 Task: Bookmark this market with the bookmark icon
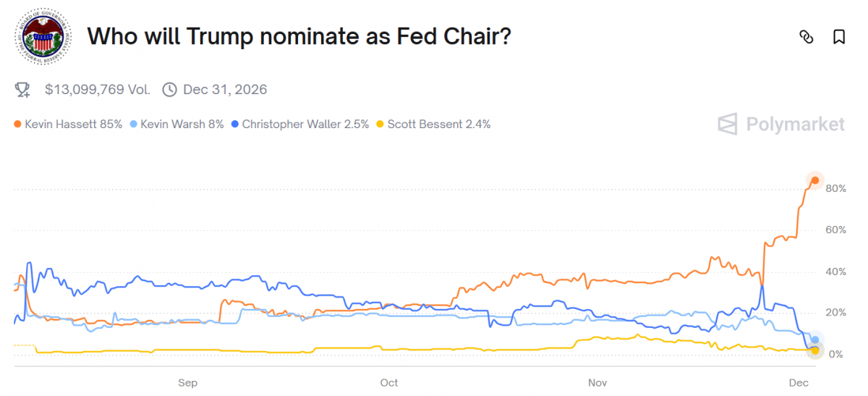(839, 37)
